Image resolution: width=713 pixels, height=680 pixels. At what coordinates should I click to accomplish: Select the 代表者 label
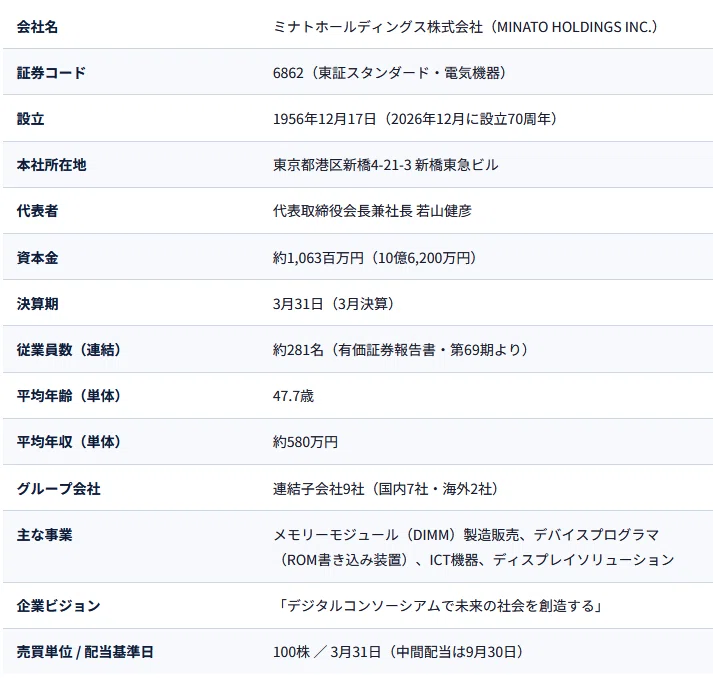click(x=37, y=211)
